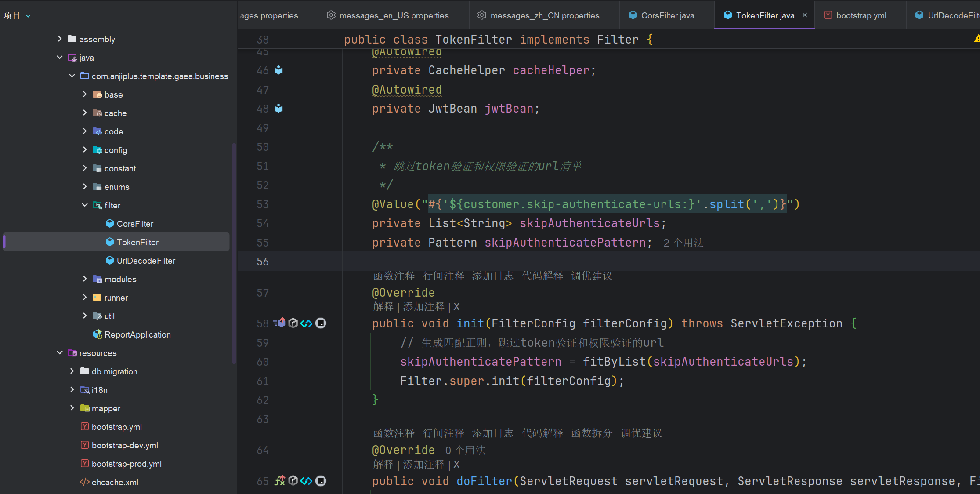
Task: Click 代码解释 lens above doFilter
Action: point(542,433)
